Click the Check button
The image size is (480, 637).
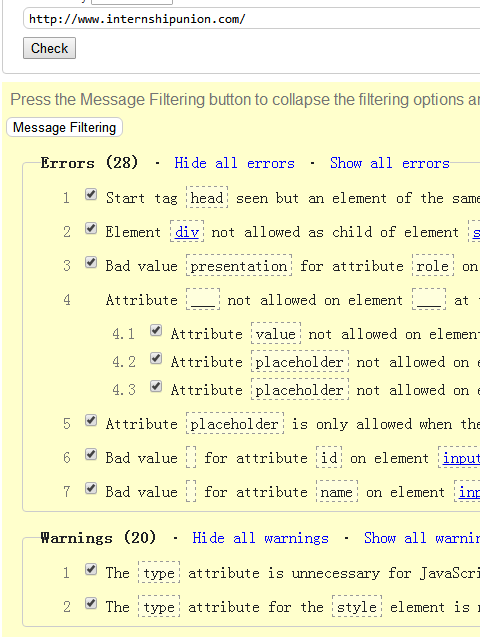tap(49, 48)
